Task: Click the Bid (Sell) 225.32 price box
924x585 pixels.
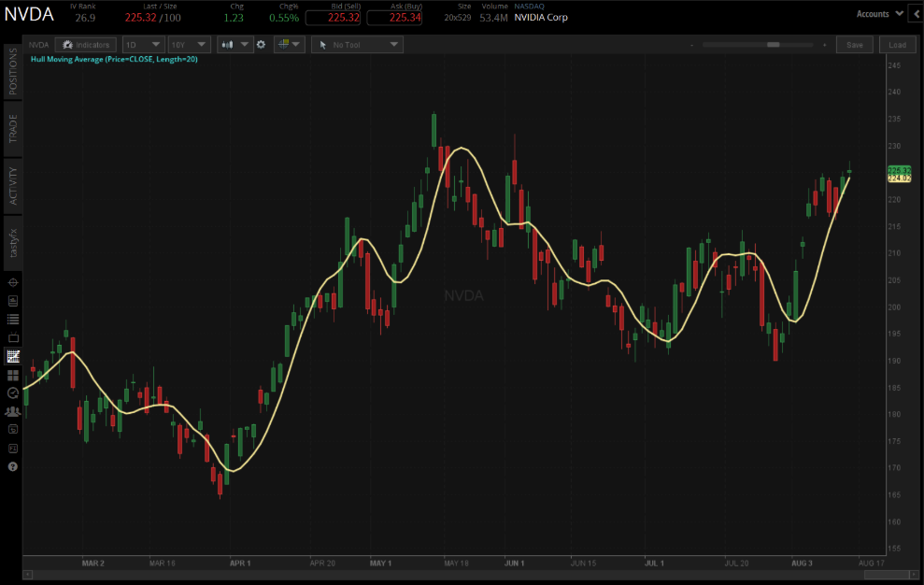Action: click(x=333, y=18)
